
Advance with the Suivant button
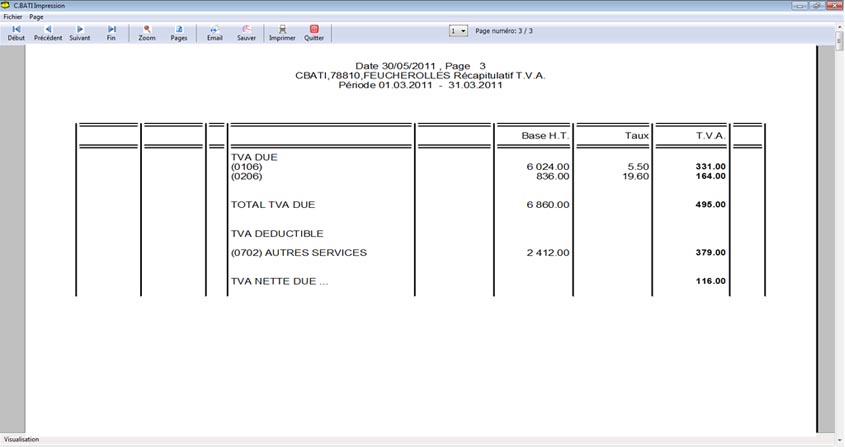coord(80,33)
